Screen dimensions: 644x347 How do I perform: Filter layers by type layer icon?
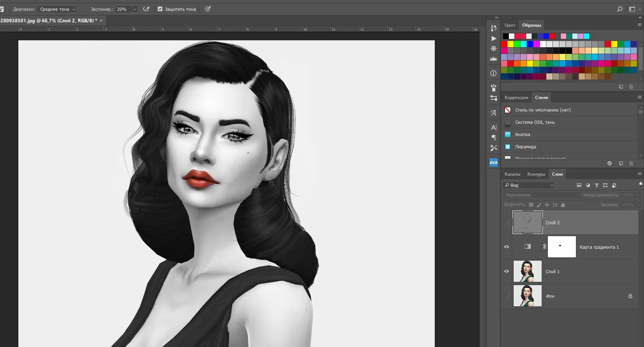[x=596, y=185]
